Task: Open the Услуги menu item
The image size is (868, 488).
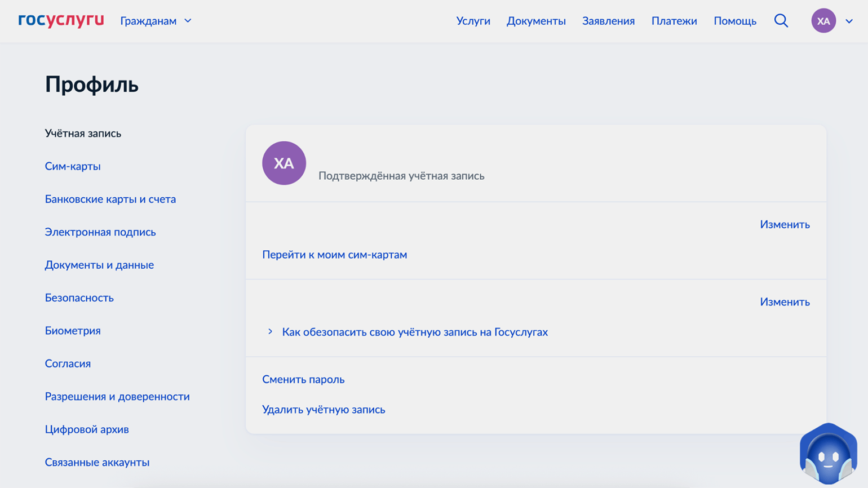Action: coord(473,21)
